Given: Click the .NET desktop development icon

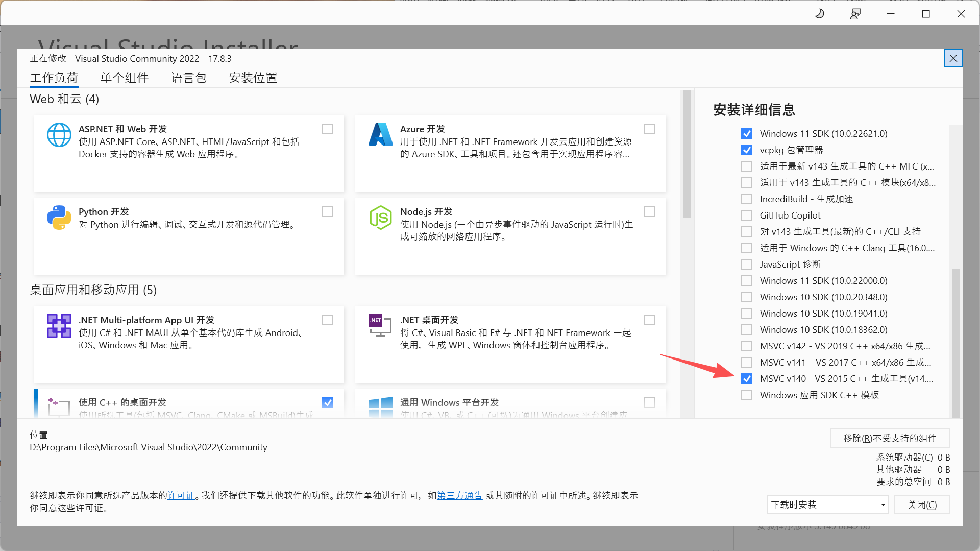Looking at the screenshot, I should [381, 325].
